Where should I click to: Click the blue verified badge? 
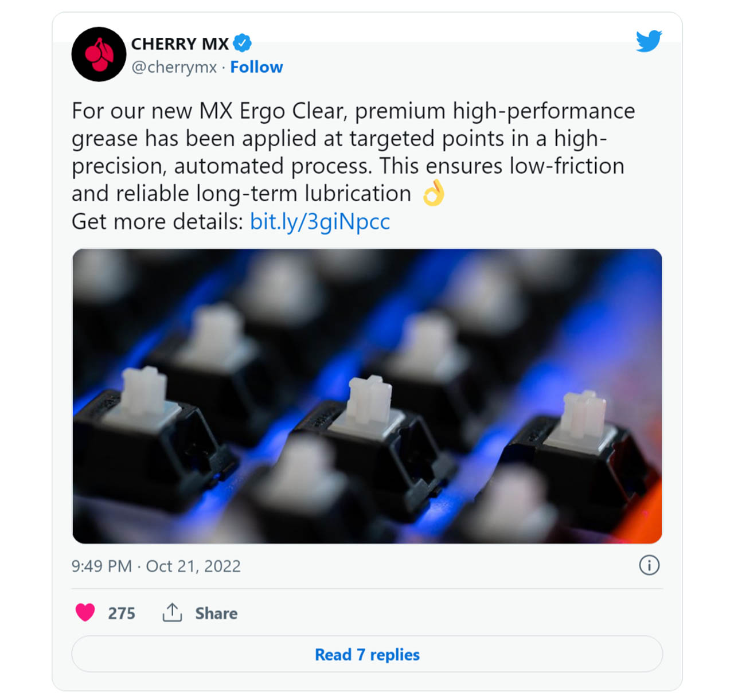coord(243,43)
